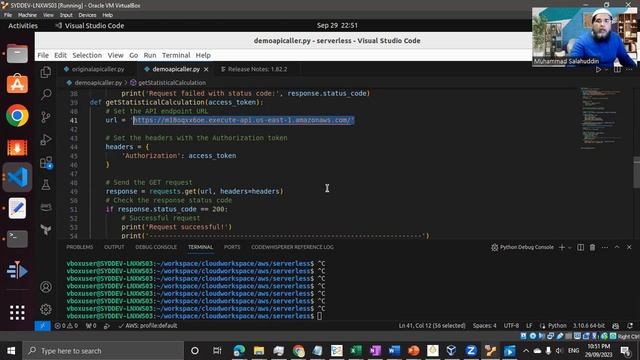
Task: Open the View menu in VS Code
Action: [x=116, y=55]
